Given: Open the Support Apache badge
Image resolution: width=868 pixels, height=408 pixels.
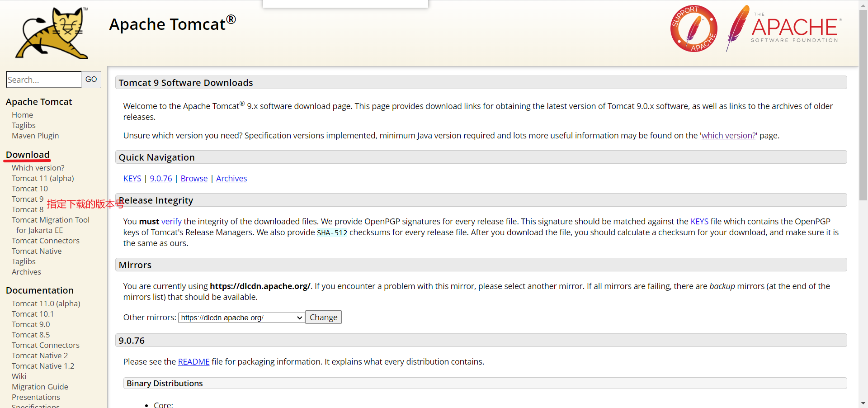Looking at the screenshot, I should 693,28.
